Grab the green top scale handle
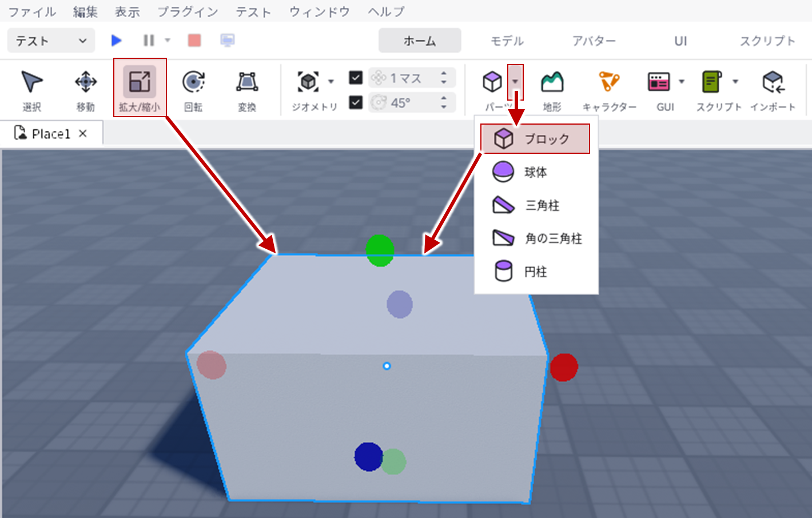Viewport: 812px width, 518px height. pyautogui.click(x=380, y=250)
